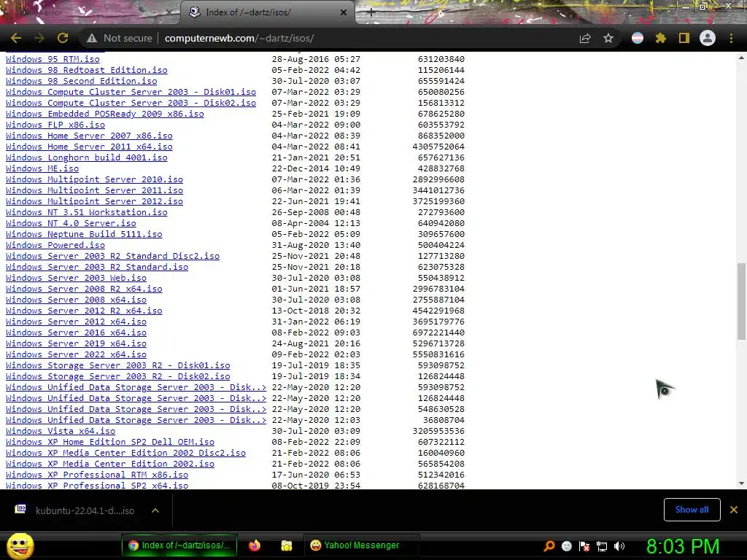Open the Yahoo! Messenger taskbar button
Image resolution: width=747 pixels, height=560 pixels.
362,545
